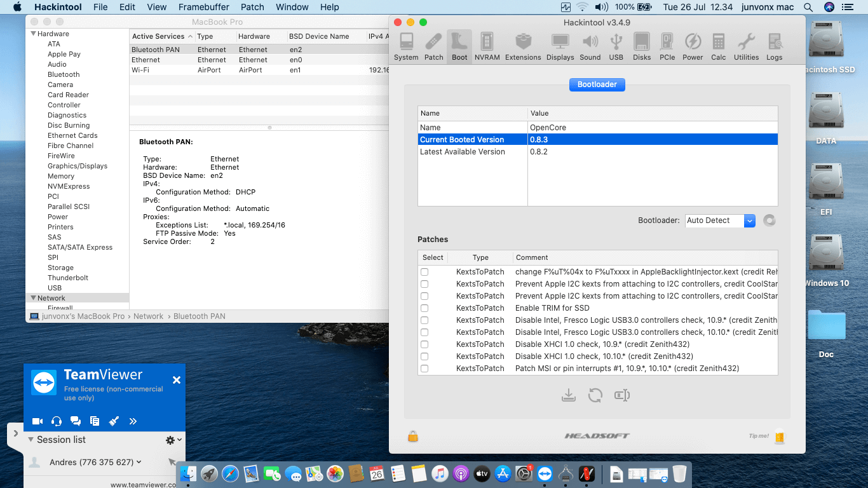Tick the AppleBacklightInjector patch checkbox
Screen dimensions: 868x488
424,272
